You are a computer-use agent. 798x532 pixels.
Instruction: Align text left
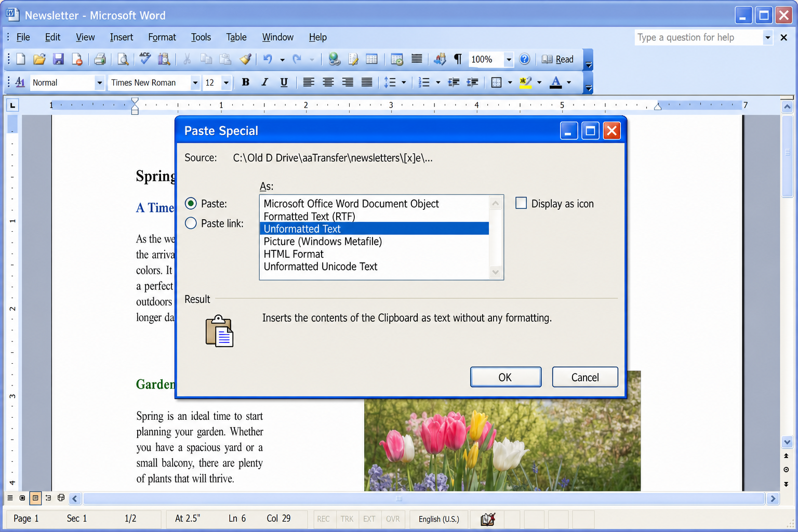[309, 82]
